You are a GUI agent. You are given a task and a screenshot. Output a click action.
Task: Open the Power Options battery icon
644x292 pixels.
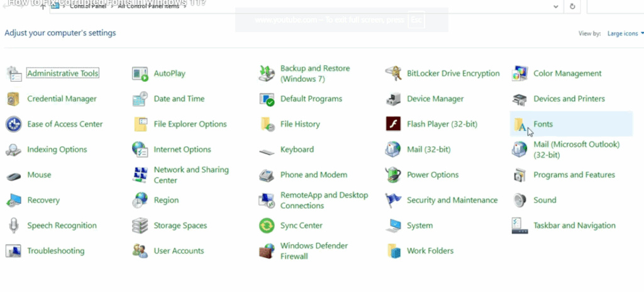pyautogui.click(x=393, y=175)
